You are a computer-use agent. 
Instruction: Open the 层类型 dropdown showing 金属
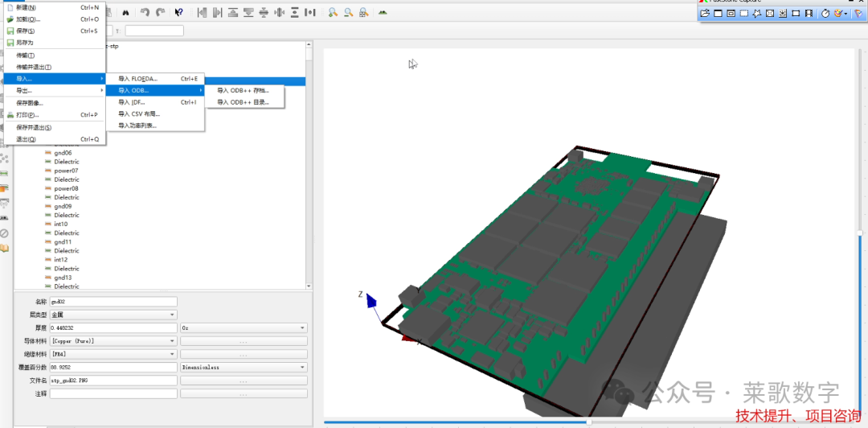pyautogui.click(x=113, y=315)
